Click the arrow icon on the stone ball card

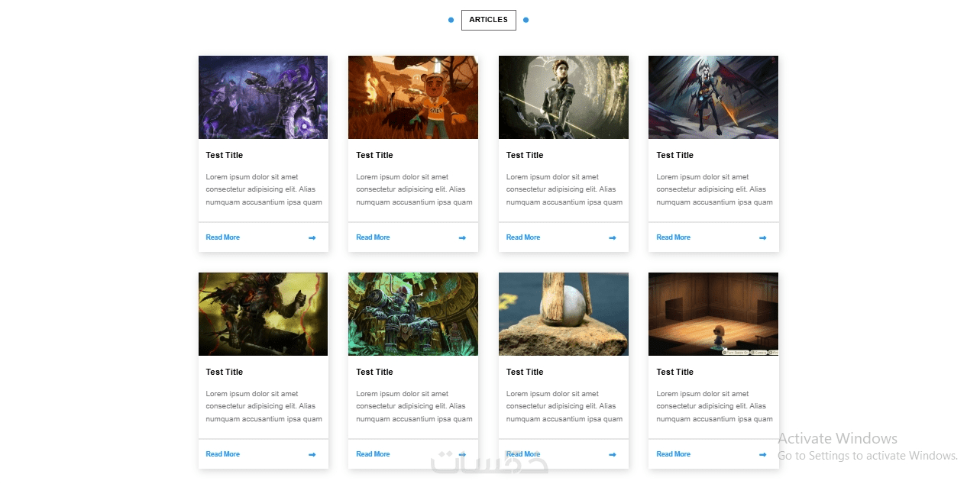pyautogui.click(x=613, y=454)
